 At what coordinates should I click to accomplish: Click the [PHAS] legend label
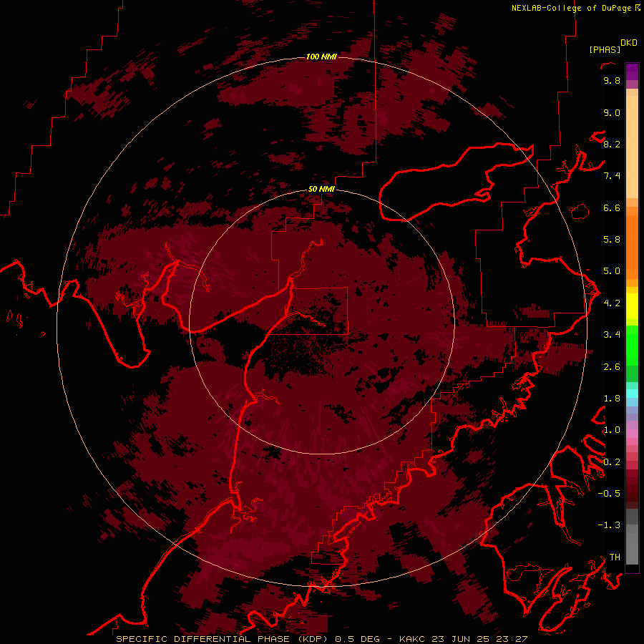click(605, 49)
